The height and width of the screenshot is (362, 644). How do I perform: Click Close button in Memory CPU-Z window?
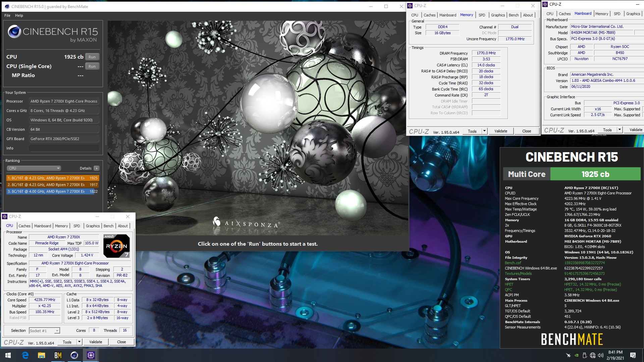pyautogui.click(x=527, y=131)
